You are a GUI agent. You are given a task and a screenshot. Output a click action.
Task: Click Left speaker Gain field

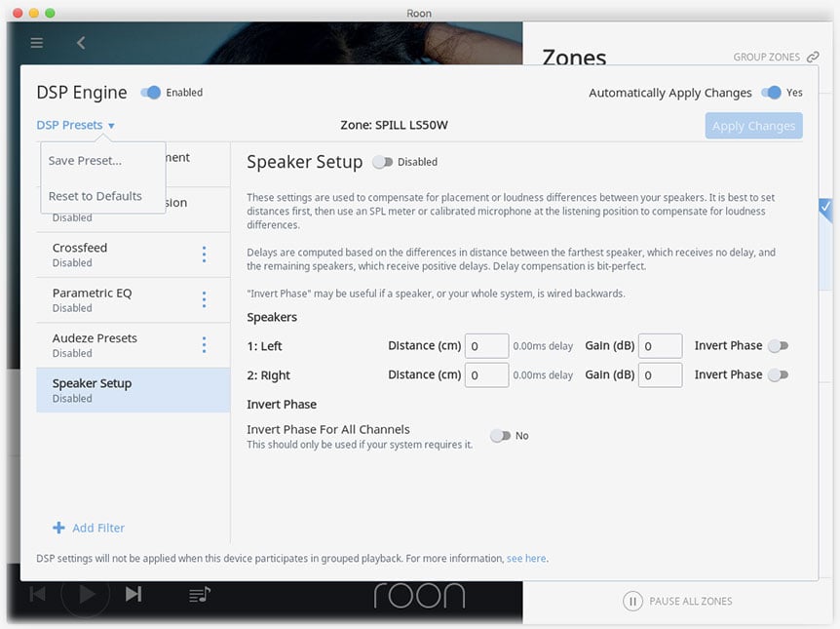(x=660, y=346)
